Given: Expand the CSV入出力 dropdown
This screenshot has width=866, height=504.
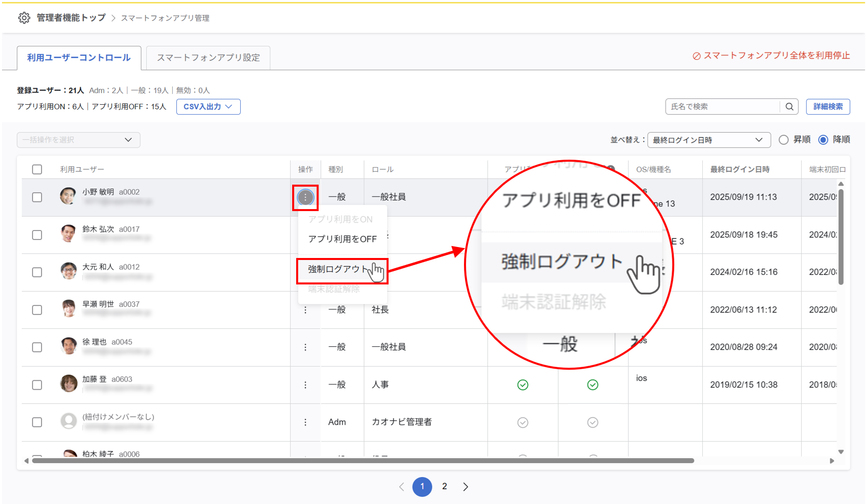Looking at the screenshot, I should click(x=208, y=107).
